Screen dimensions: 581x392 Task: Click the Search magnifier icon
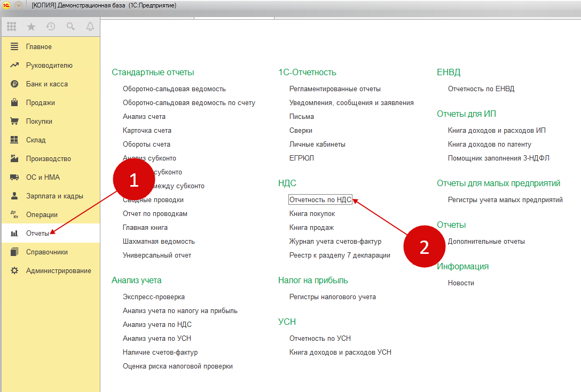pyautogui.click(x=70, y=26)
